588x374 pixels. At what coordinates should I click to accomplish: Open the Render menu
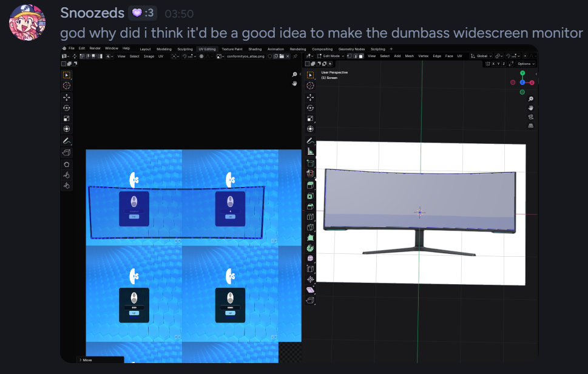coord(95,49)
